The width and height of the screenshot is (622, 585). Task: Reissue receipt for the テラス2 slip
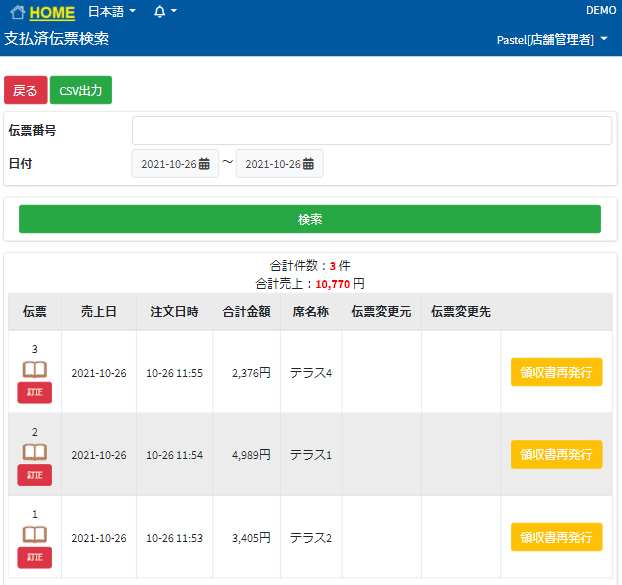pos(556,537)
